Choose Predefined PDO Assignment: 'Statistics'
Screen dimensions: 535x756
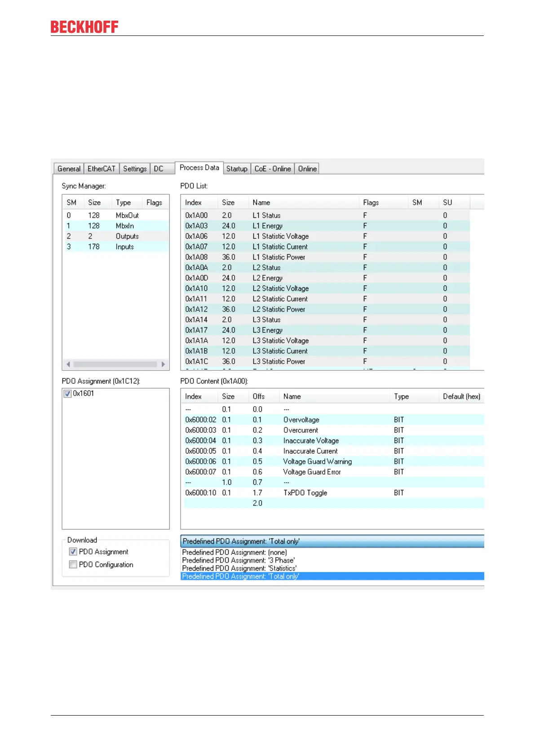click(332, 568)
